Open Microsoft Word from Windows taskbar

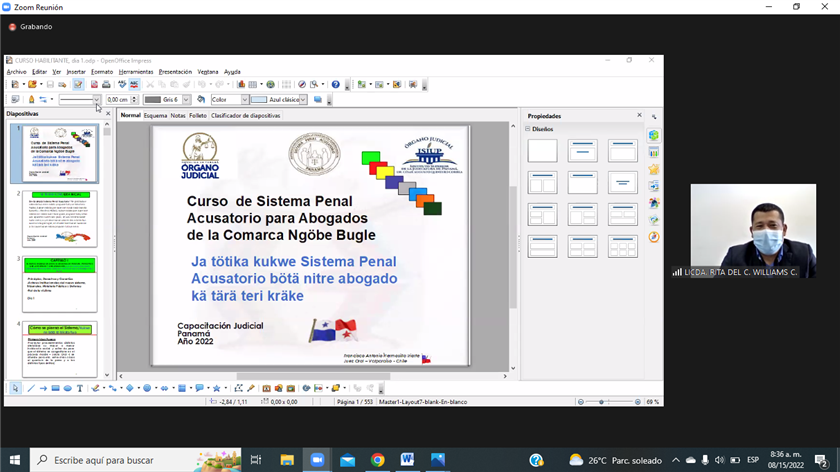(x=408, y=460)
